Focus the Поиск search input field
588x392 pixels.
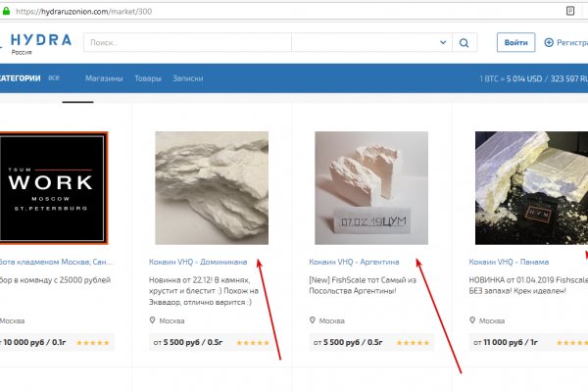pyautogui.click(x=186, y=43)
